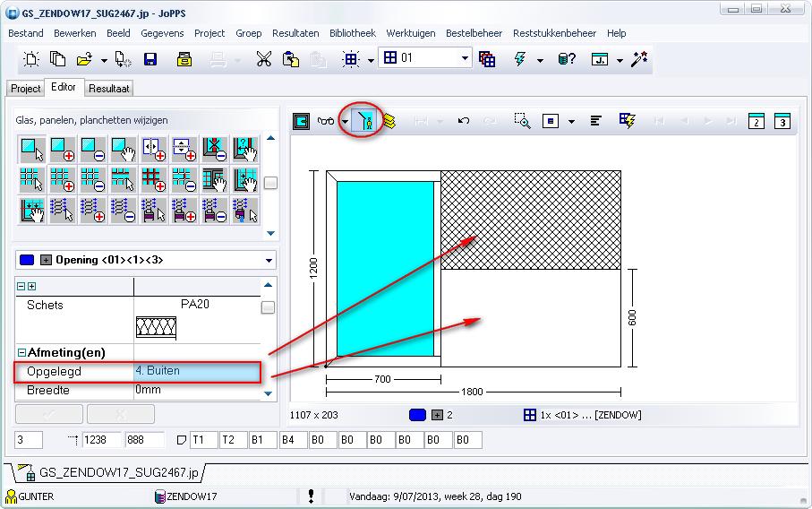Cut selection with the scissors icon
Viewport: 812px width, 509px height.
pos(263,59)
